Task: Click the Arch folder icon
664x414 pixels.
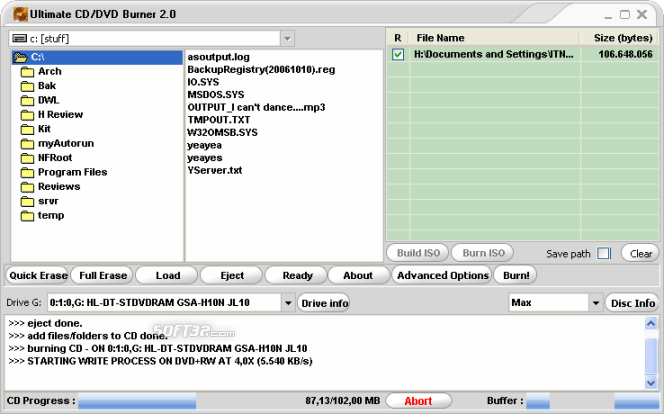Action: coord(28,72)
